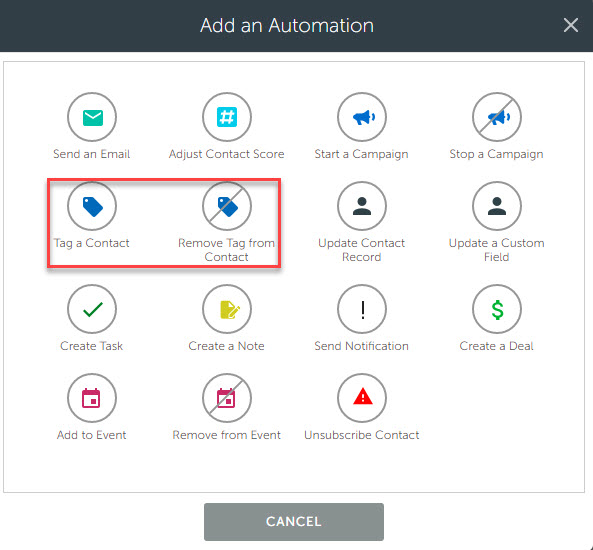Click the 'Update a Custom Field' label
Screen dimensions: 593x550
coord(497,250)
